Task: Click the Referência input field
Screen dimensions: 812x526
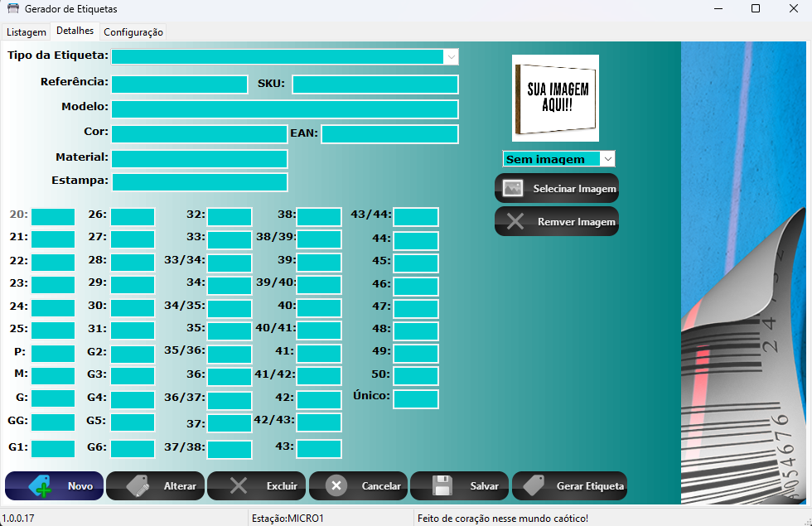Action: point(180,84)
